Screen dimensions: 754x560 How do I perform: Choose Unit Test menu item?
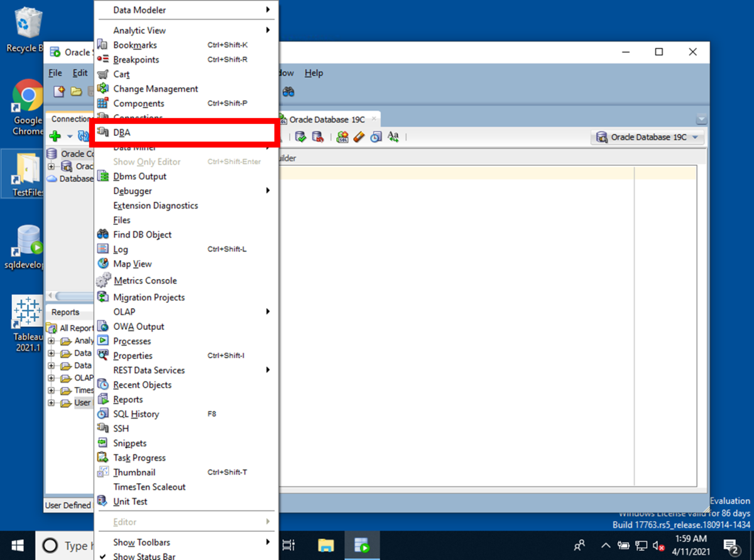coord(186,502)
